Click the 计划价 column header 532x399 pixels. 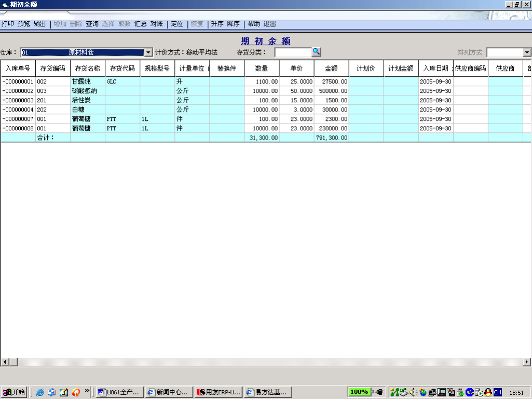click(366, 68)
